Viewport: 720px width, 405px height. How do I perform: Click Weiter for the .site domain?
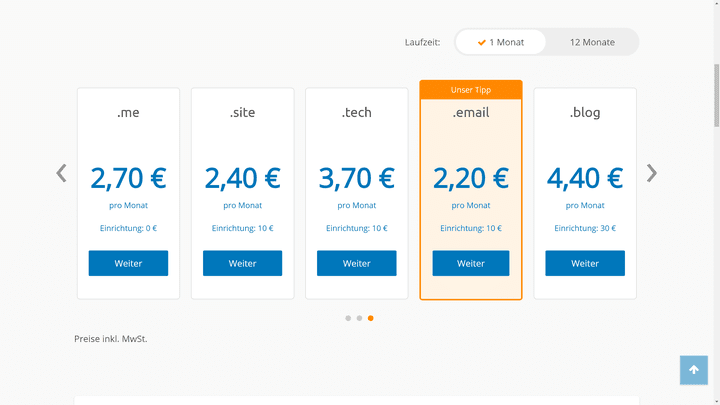tap(242, 263)
